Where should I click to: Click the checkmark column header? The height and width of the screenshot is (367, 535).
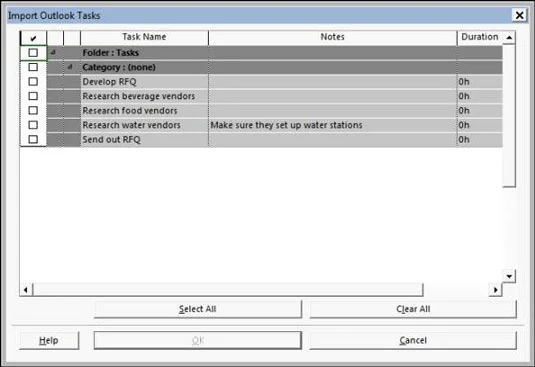(33, 38)
